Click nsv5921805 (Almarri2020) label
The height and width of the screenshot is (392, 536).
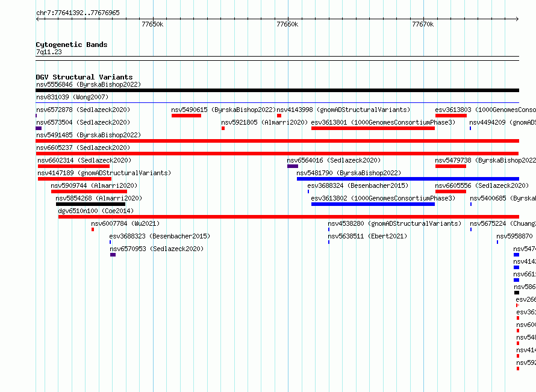tap(264, 122)
